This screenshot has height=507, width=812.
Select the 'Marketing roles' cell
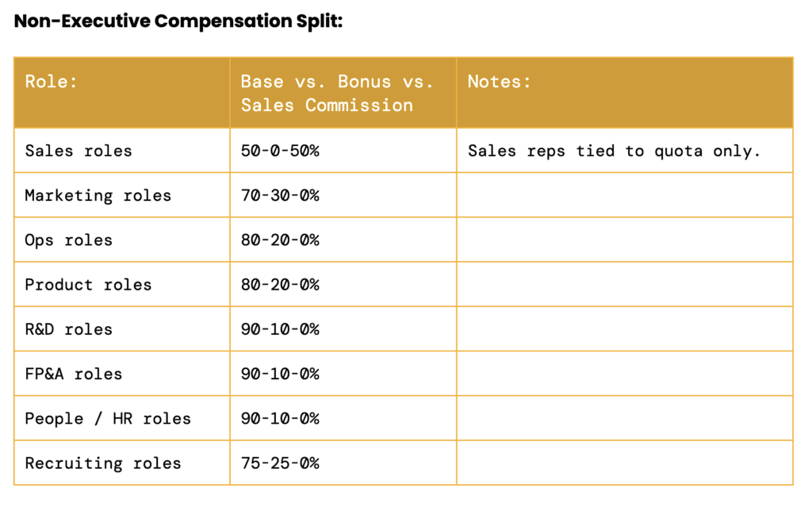click(x=98, y=195)
